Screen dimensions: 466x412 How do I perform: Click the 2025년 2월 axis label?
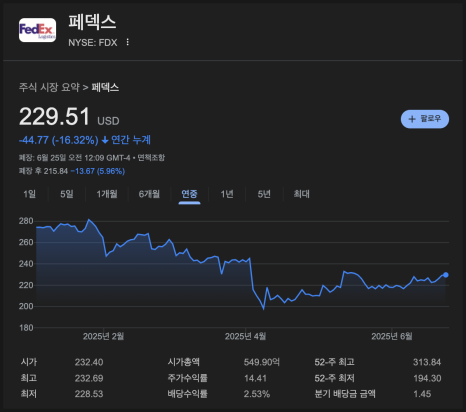[103, 336]
